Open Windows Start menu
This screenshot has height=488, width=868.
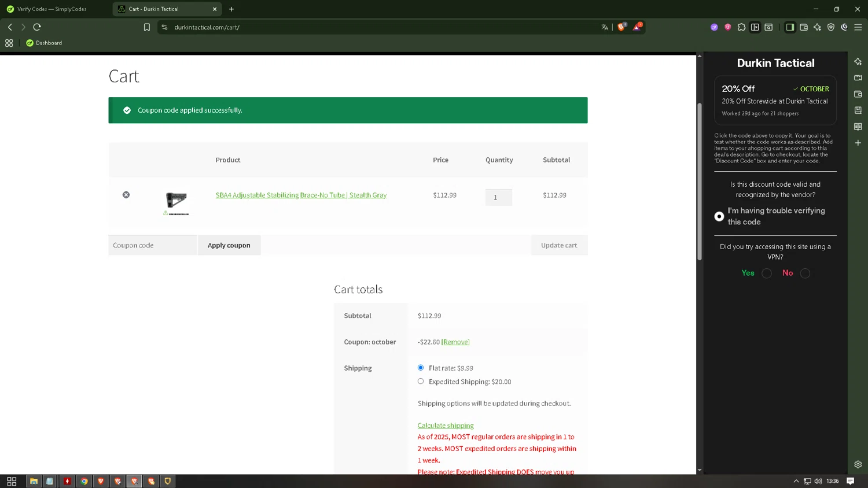click(x=12, y=481)
